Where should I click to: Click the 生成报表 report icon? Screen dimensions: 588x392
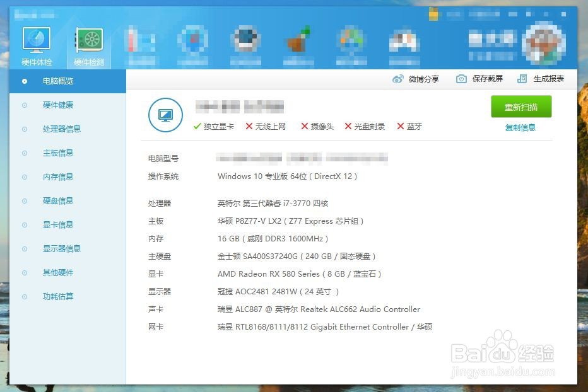tap(522, 79)
